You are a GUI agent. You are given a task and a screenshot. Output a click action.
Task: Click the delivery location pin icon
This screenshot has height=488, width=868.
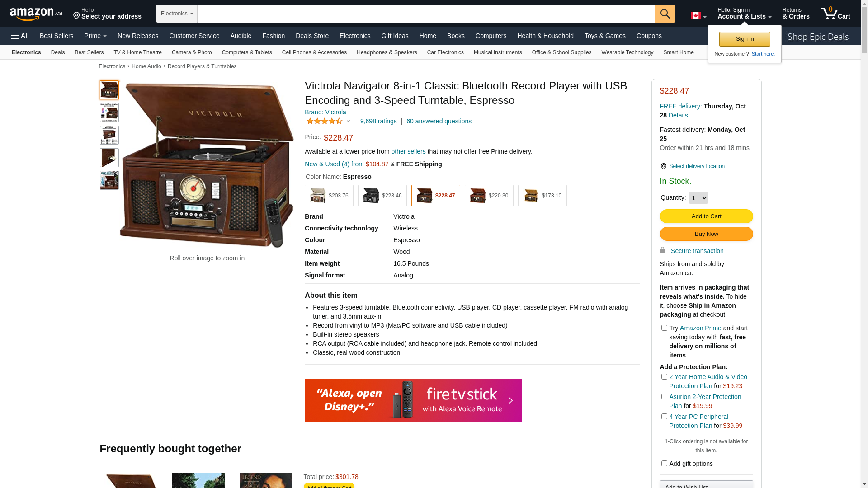[x=663, y=166]
